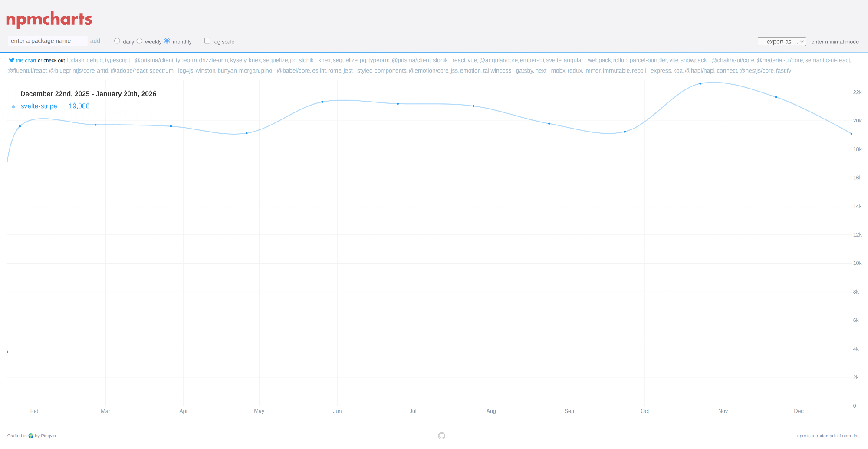Enable the log scale checkbox
Screen dimensions: 868x449
207,41
